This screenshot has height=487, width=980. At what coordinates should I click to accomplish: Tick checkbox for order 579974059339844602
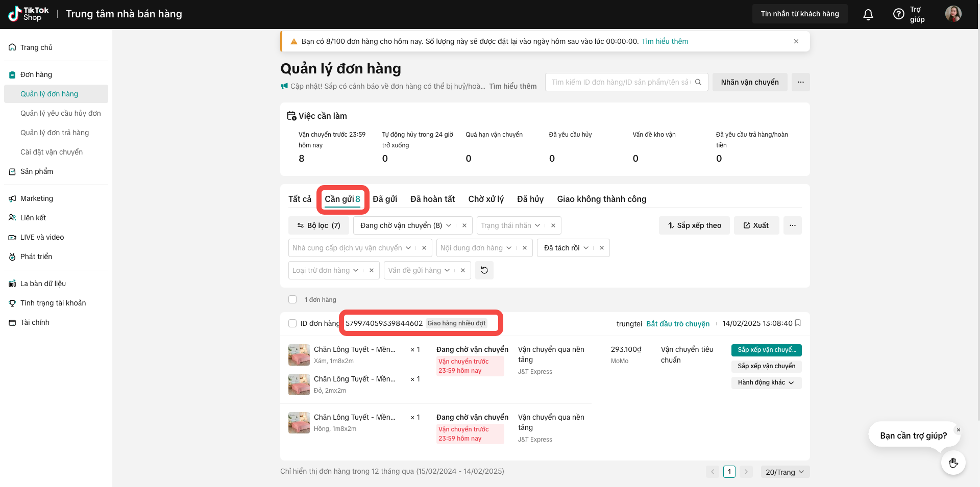click(292, 323)
